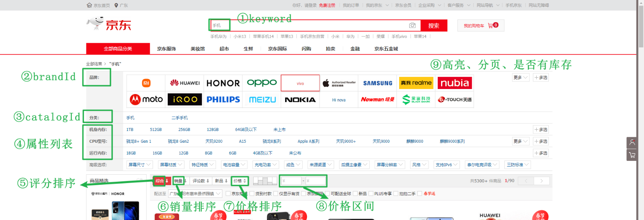Open the shopping cart icon in header
644x220 pixels.
pyautogui.click(x=490, y=26)
